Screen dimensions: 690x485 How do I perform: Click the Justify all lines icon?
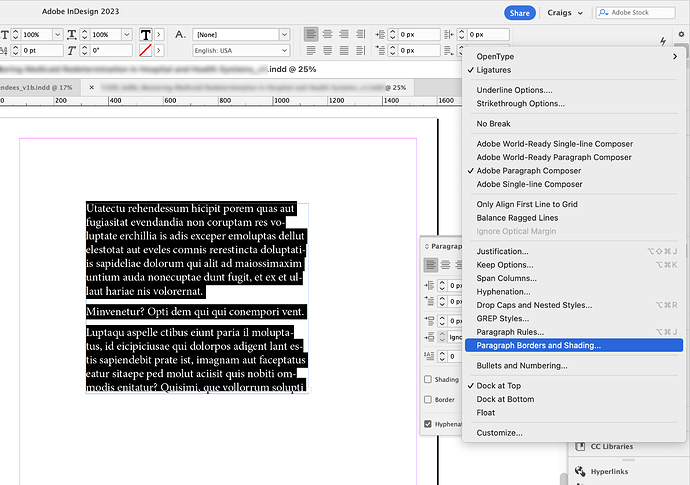(344, 51)
